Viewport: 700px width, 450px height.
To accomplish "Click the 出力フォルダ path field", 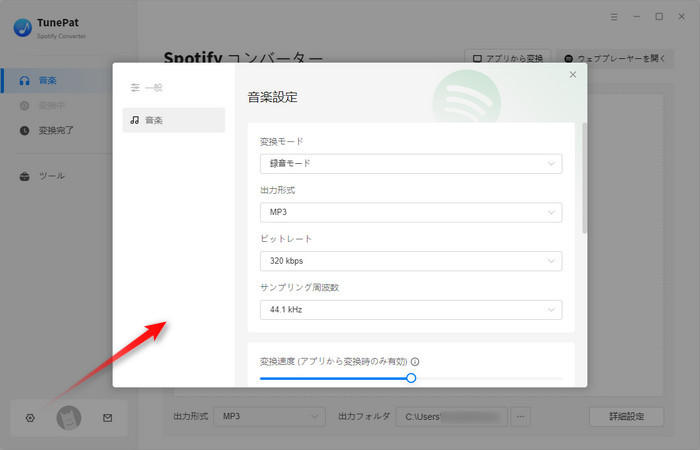I will pyautogui.click(x=452, y=417).
